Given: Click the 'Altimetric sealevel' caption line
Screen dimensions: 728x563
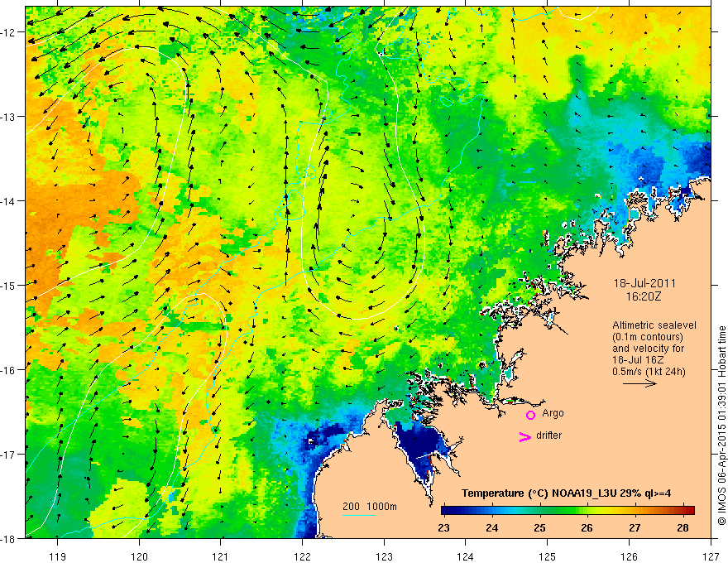Looking at the screenshot, I should (x=654, y=325).
